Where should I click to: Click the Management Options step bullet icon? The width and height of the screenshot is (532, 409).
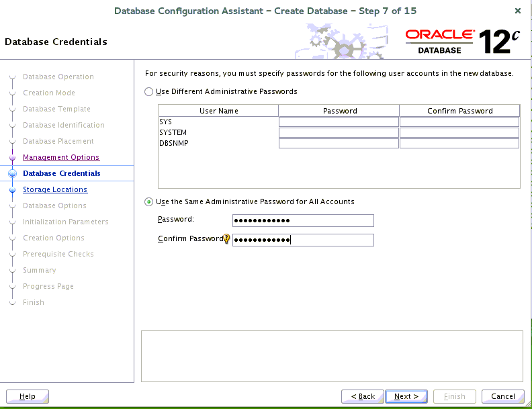12,158
